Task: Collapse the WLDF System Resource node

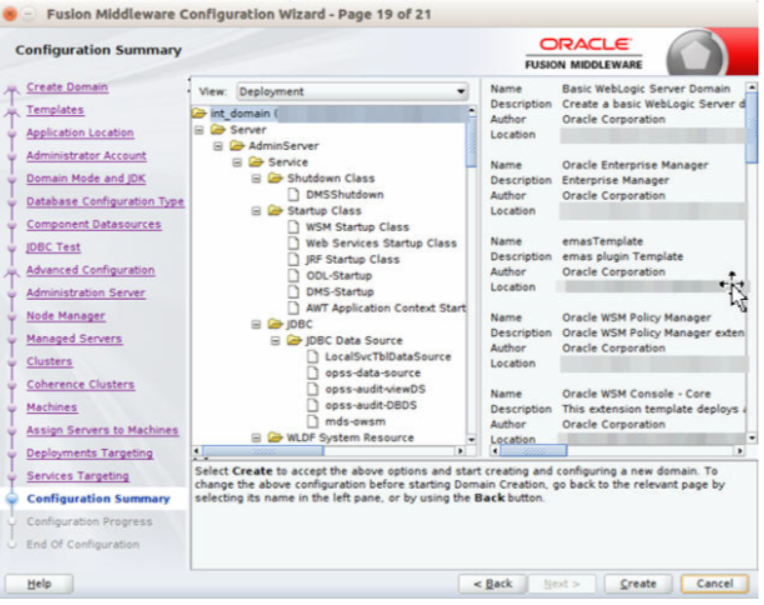Action: pos(256,438)
